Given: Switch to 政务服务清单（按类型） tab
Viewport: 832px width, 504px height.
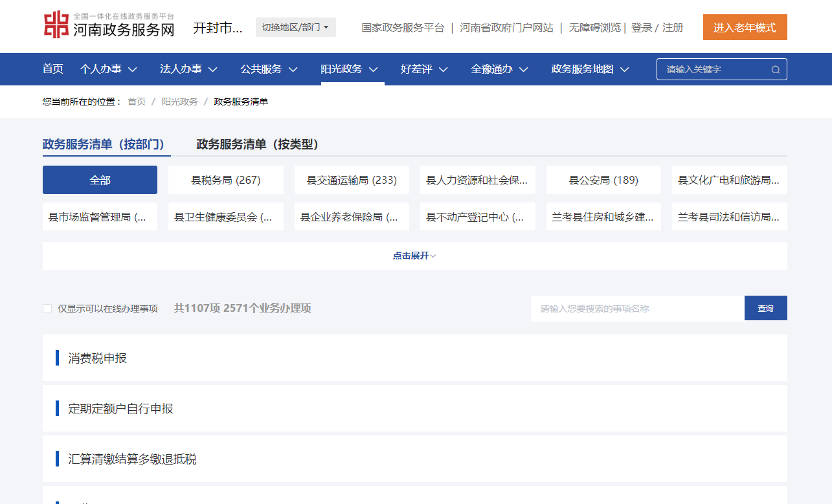Looking at the screenshot, I should point(257,144).
